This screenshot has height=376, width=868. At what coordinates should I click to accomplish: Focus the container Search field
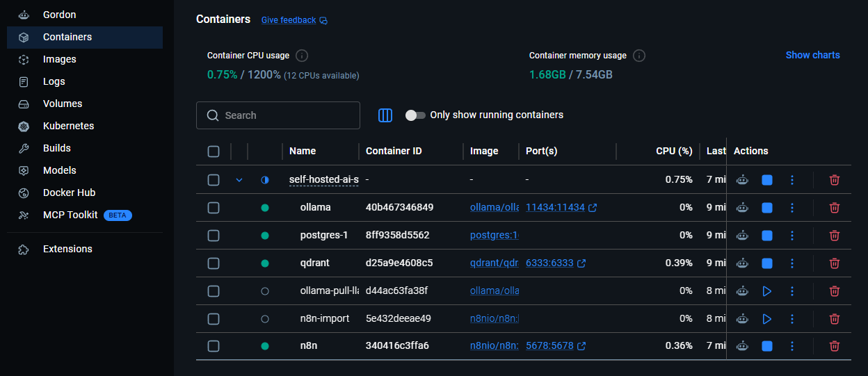(x=278, y=115)
